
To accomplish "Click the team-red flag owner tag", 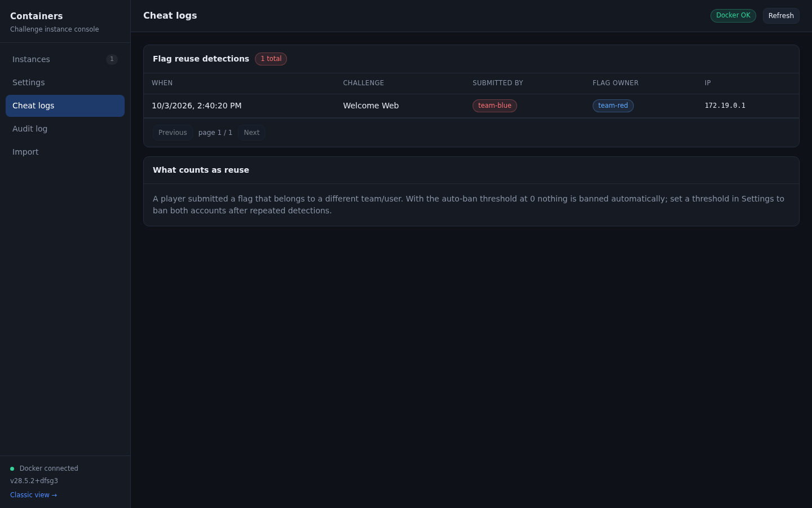I will pos(613,106).
